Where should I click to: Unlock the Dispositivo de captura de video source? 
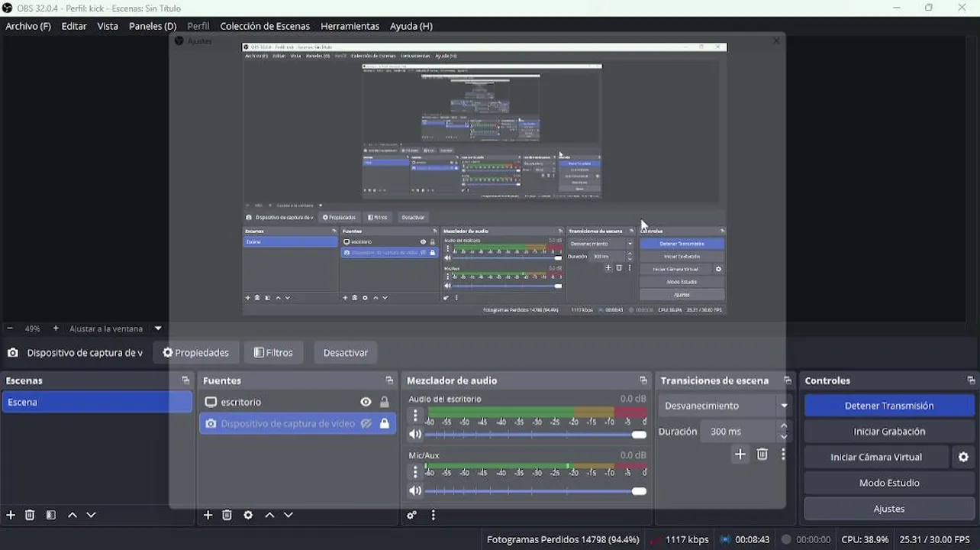point(385,423)
